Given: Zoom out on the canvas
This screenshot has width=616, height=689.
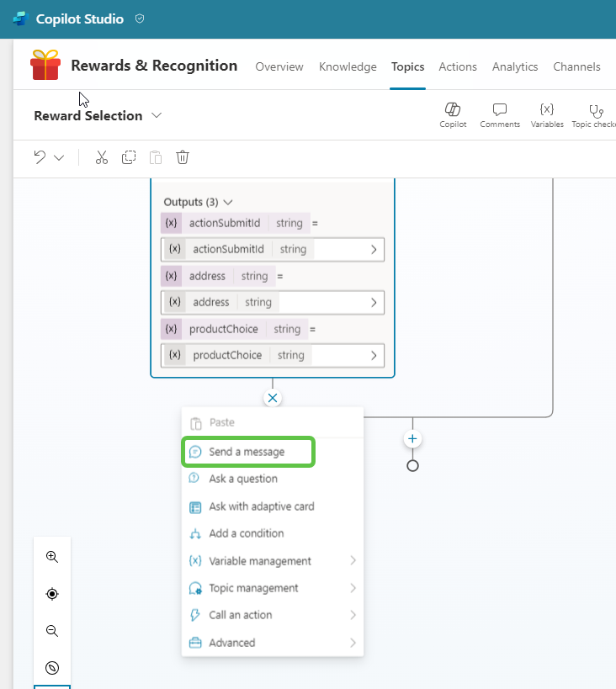Looking at the screenshot, I should click(x=52, y=631).
